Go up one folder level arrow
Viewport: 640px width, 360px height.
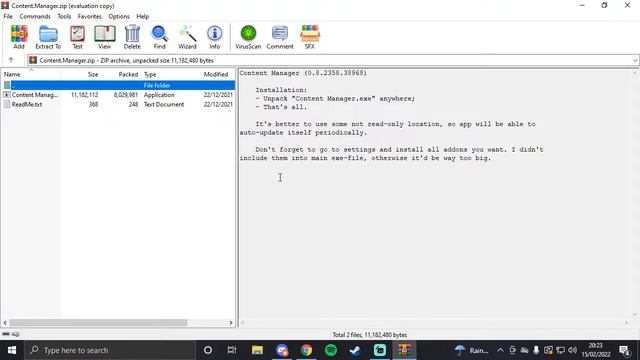(11, 60)
